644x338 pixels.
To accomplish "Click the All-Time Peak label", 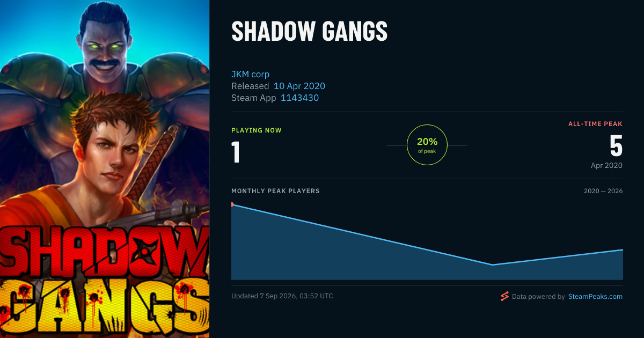I will coord(596,124).
